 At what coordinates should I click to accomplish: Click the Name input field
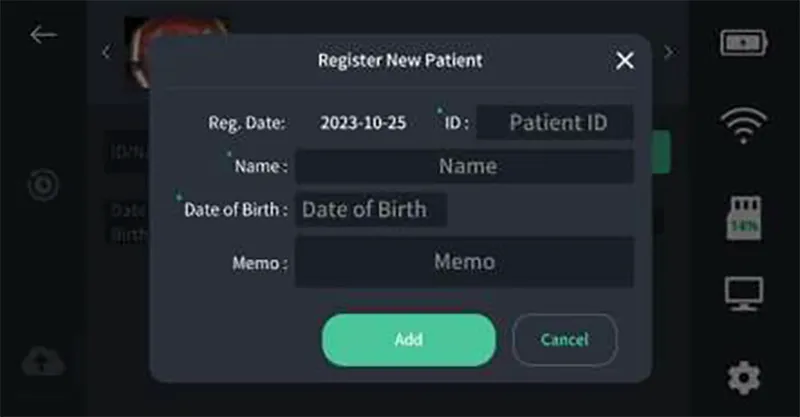click(464, 166)
